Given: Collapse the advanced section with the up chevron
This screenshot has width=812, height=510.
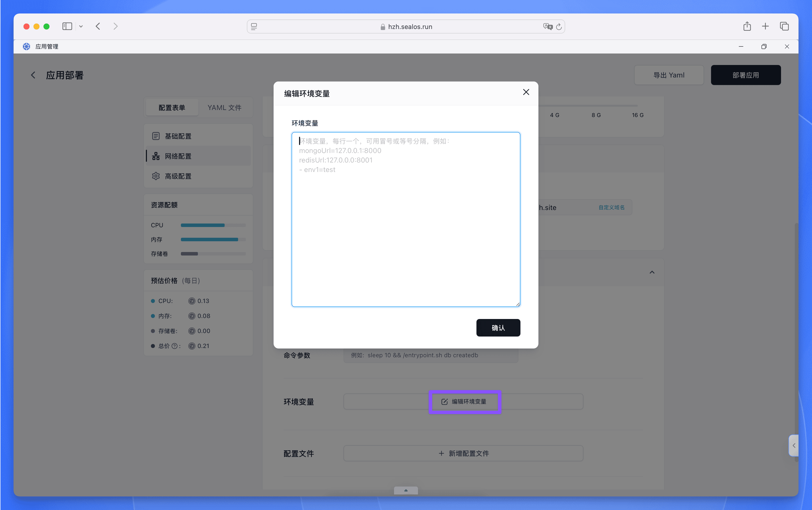Looking at the screenshot, I should pyautogui.click(x=652, y=272).
